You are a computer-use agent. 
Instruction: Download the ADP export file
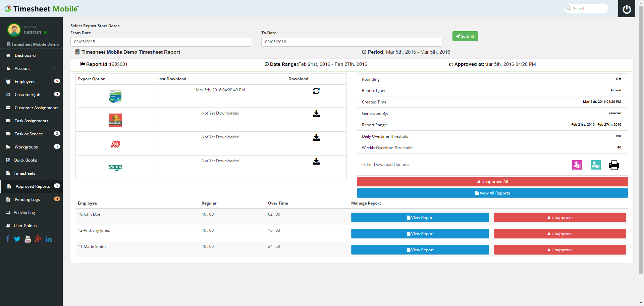pos(316,138)
